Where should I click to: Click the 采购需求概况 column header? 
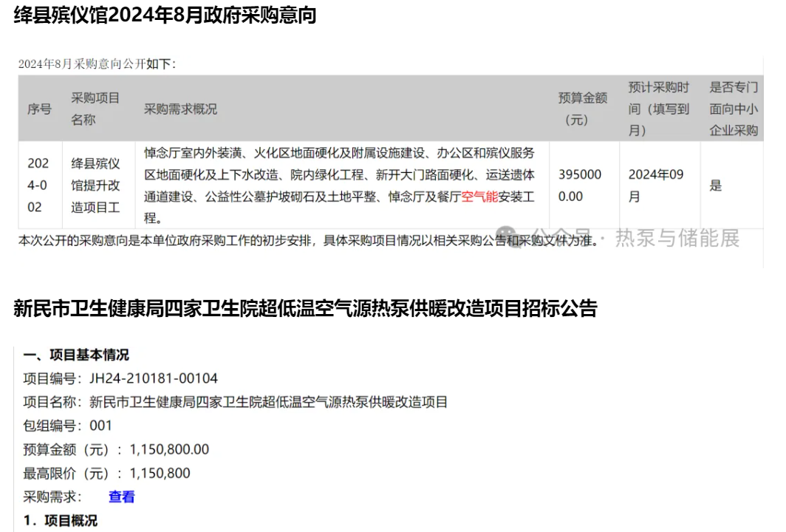point(180,109)
